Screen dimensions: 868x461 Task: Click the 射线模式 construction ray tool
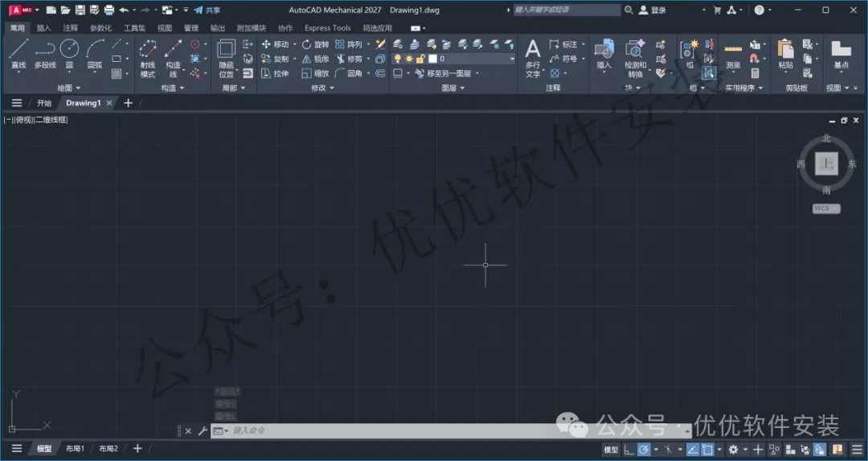click(x=148, y=58)
